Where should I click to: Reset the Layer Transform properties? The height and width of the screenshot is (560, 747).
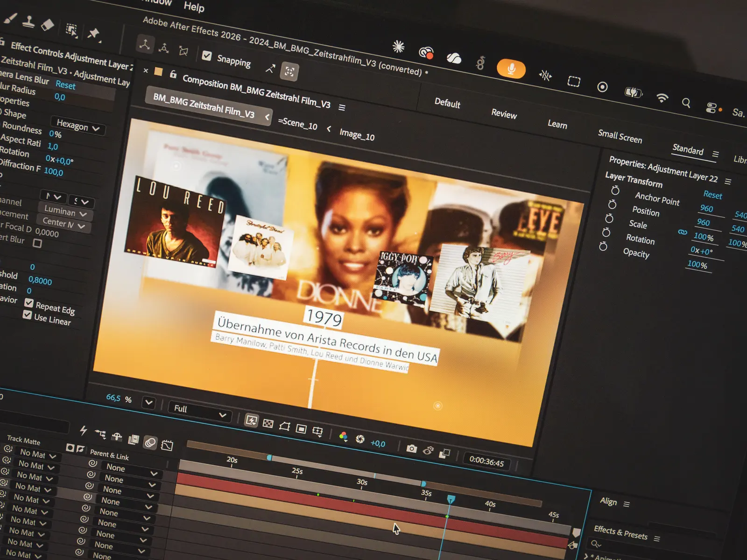712,195
